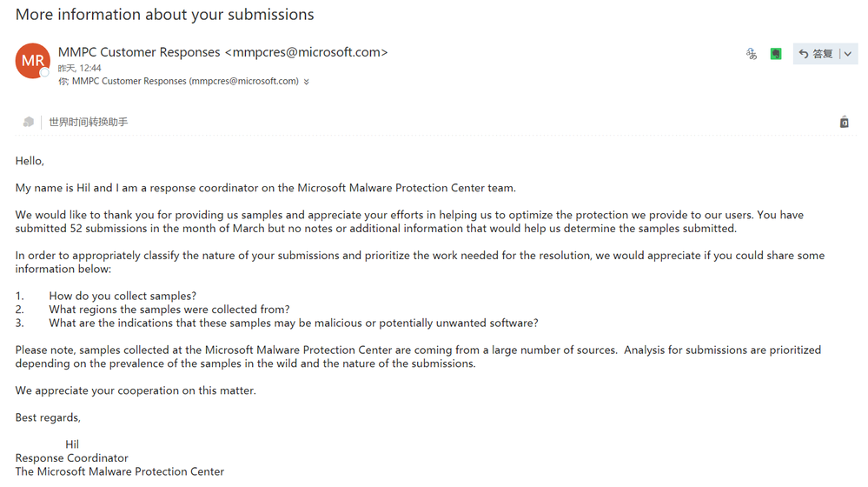The height and width of the screenshot is (487, 868).
Task: Click the 'What regions the samples' question line
Action: 169,309
